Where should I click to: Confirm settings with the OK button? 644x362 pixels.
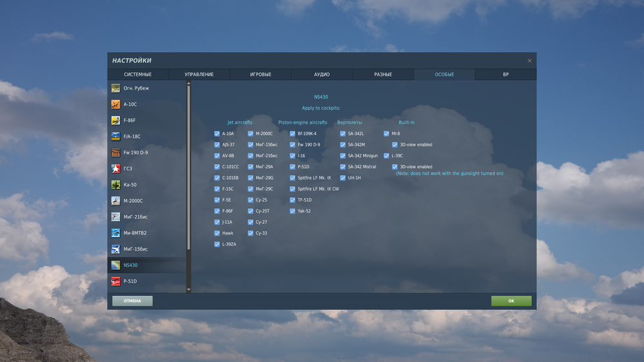pyautogui.click(x=511, y=301)
